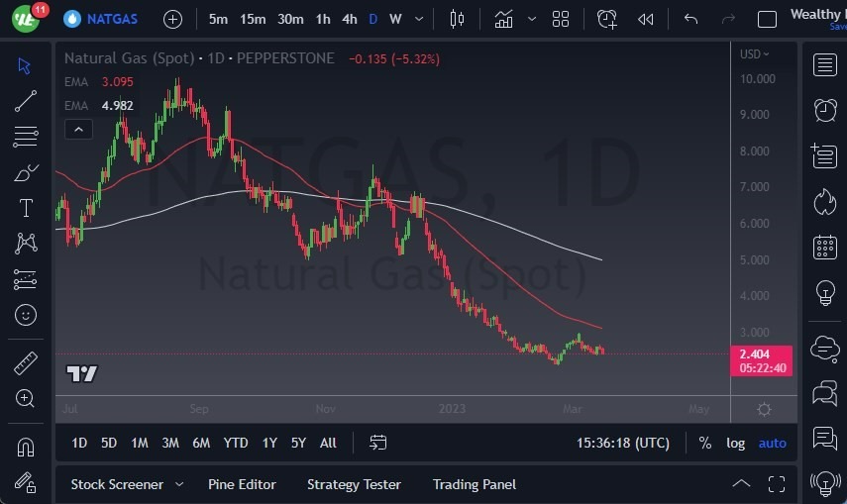Select the text annotation tool

[26, 208]
